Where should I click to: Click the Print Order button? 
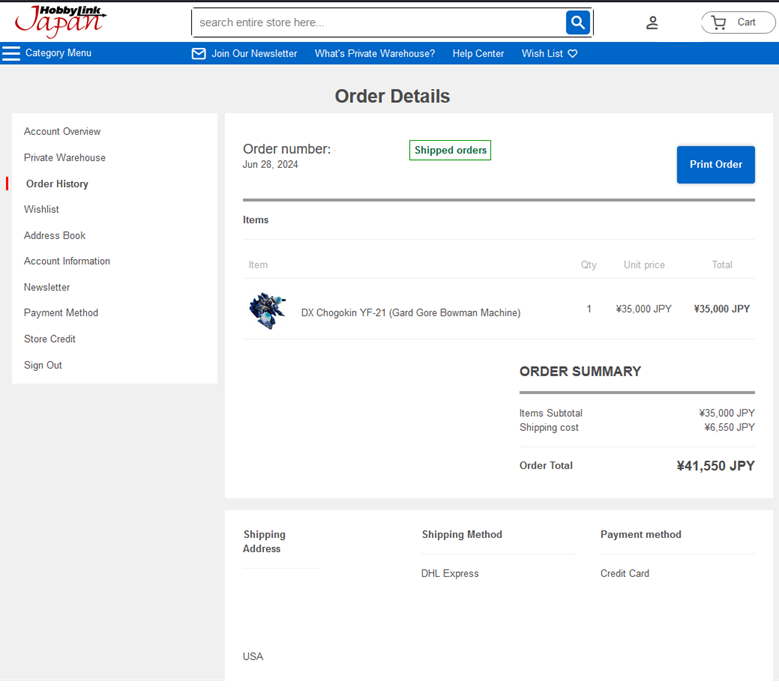pos(715,164)
